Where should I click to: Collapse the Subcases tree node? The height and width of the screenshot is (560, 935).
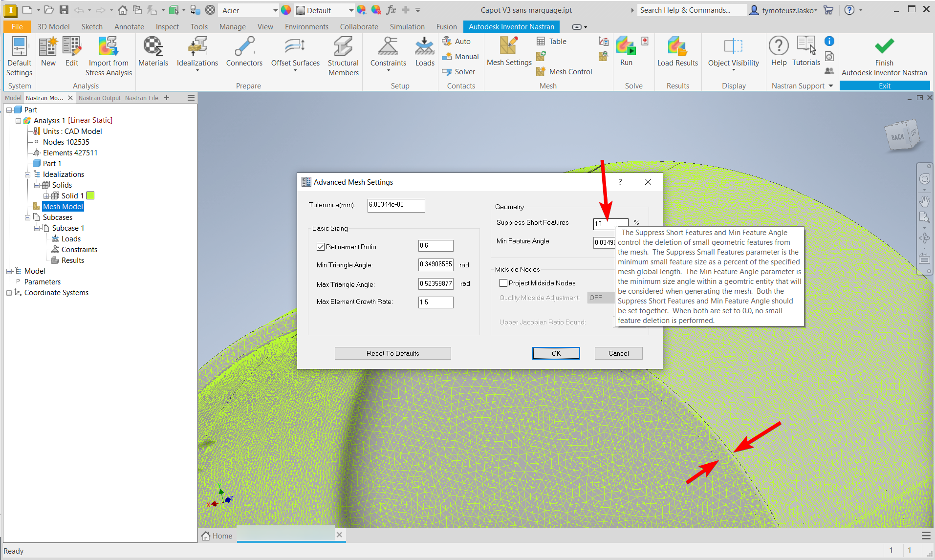pos(27,217)
